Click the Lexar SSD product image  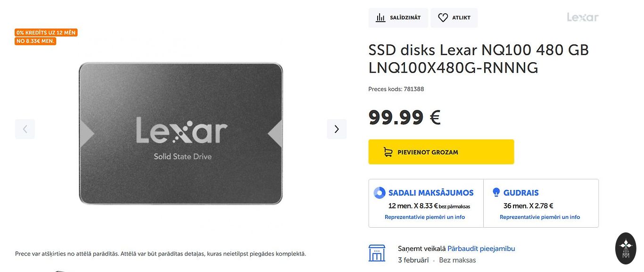(x=181, y=134)
